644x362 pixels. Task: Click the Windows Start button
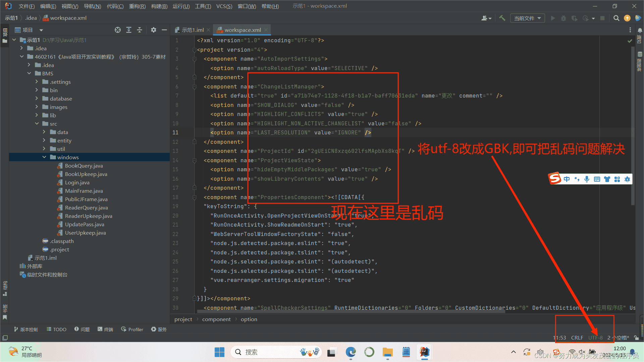pyautogui.click(x=219, y=352)
